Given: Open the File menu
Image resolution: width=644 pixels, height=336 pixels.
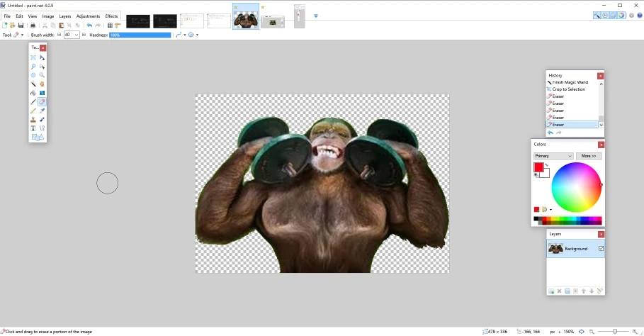Looking at the screenshot, I should pyautogui.click(x=7, y=16).
